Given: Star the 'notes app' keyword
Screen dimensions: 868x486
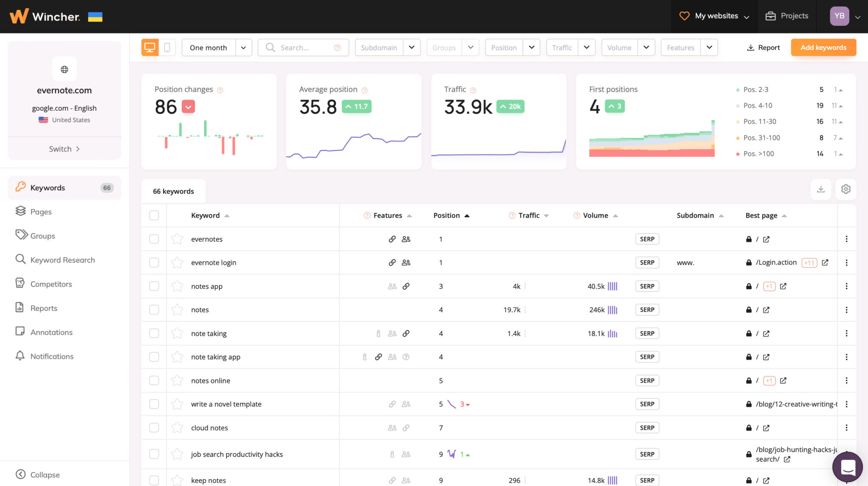Looking at the screenshot, I should coord(177,286).
